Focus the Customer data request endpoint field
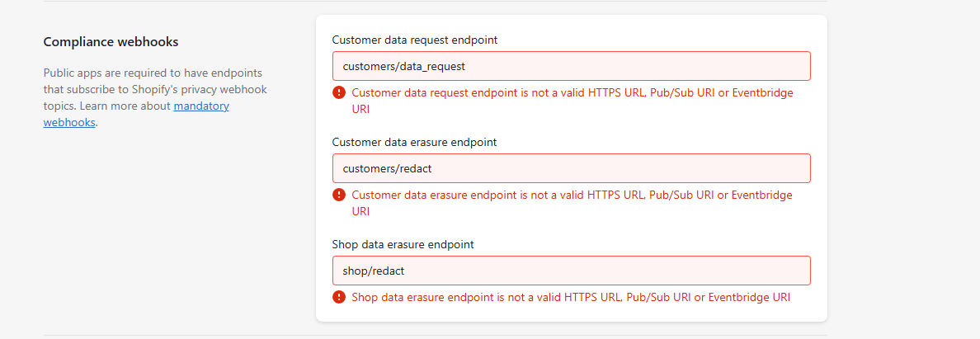Screen dimensions: 980x339 tap(571, 66)
